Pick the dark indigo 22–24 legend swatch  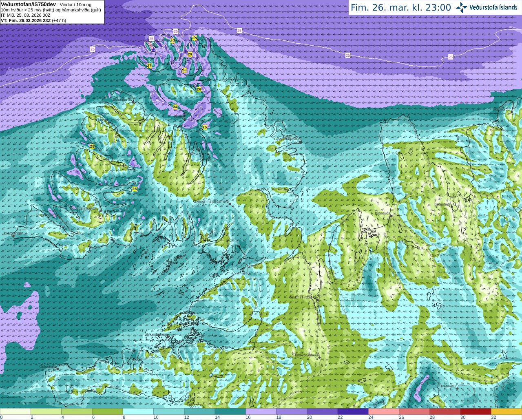(353, 411)
